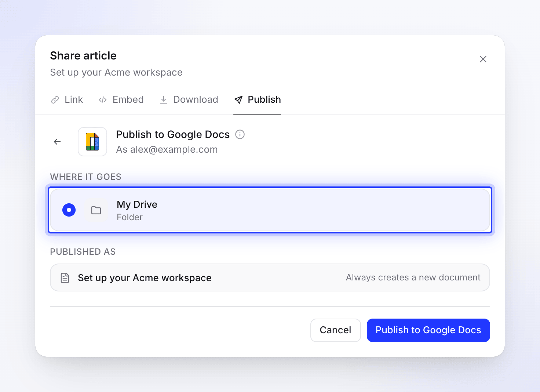Click the WHERE IT GOES section label
Screen dimensions: 540x392
pyautogui.click(x=86, y=177)
